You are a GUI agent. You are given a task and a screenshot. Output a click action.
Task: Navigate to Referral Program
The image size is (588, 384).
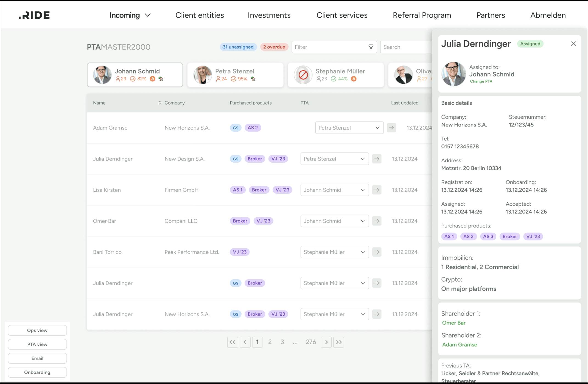click(x=422, y=15)
